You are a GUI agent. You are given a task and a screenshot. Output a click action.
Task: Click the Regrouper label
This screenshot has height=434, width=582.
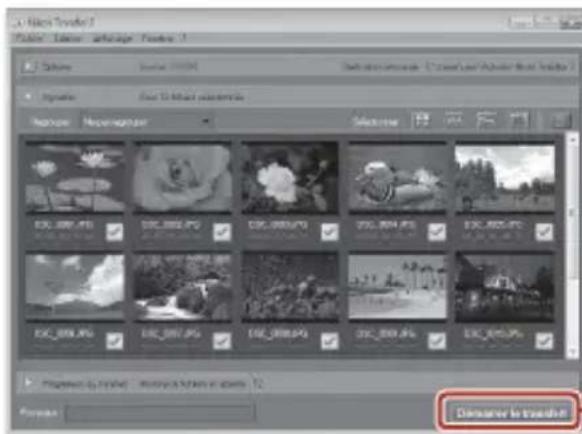[50, 122]
